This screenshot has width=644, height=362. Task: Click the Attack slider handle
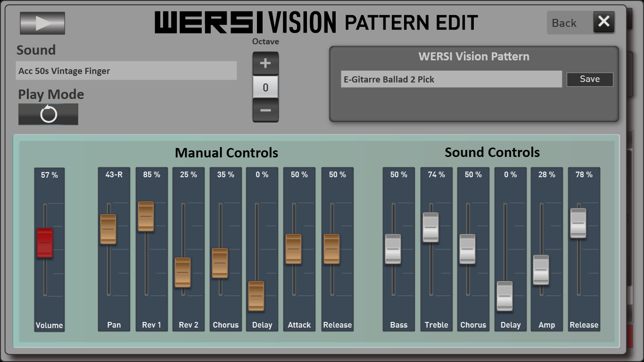click(294, 249)
